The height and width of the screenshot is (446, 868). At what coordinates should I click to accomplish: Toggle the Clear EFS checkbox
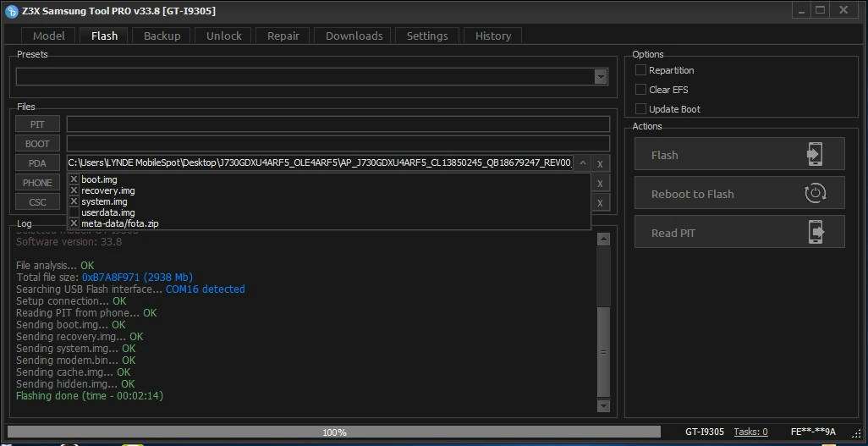[x=640, y=89]
